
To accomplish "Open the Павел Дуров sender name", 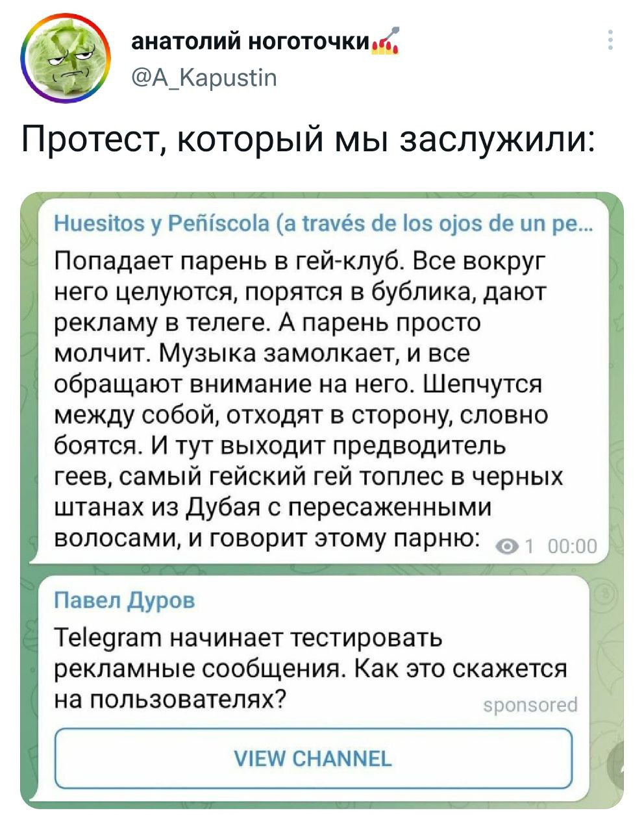I will tap(123, 600).
